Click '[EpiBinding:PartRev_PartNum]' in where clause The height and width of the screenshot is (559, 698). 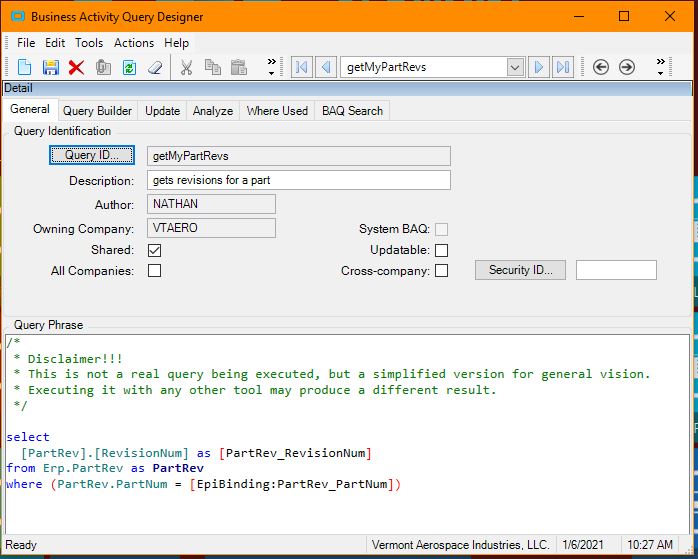[x=292, y=484]
